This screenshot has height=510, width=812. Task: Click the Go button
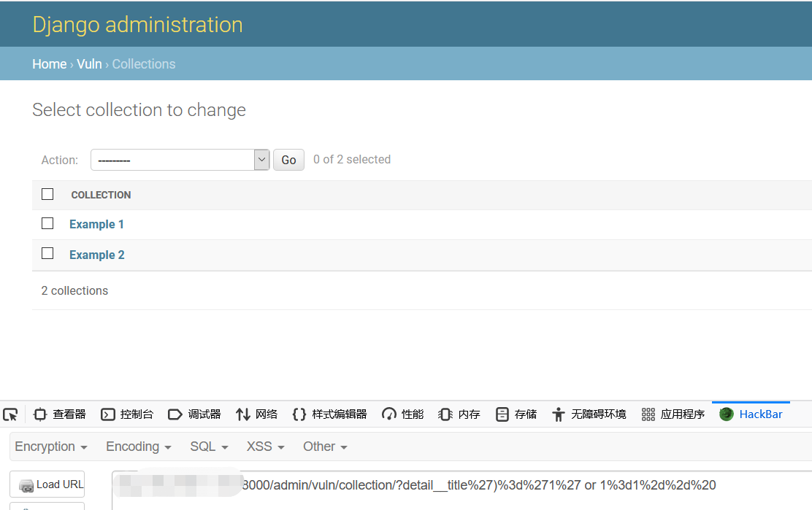point(288,159)
